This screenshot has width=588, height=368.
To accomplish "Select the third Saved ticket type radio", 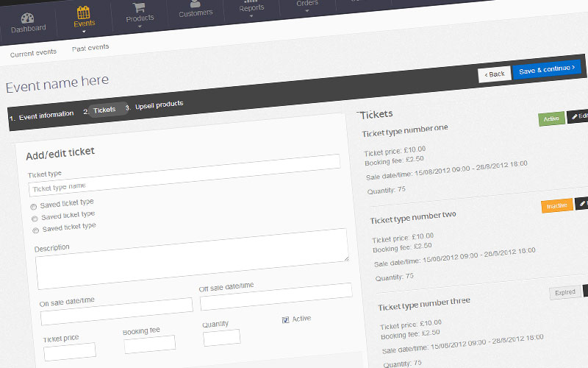I will 35,230.
